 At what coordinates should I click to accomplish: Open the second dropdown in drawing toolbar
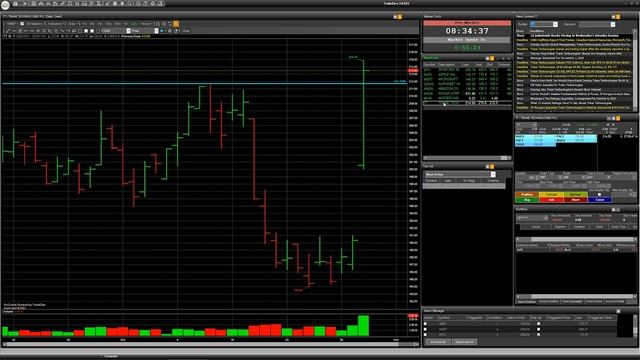click(x=157, y=31)
